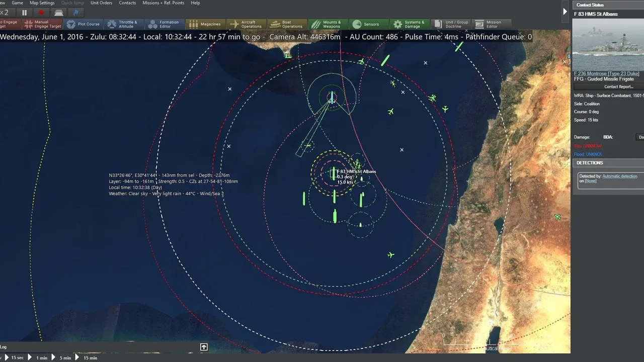
Task: Expand the message log with up arrow
Action: (204, 347)
